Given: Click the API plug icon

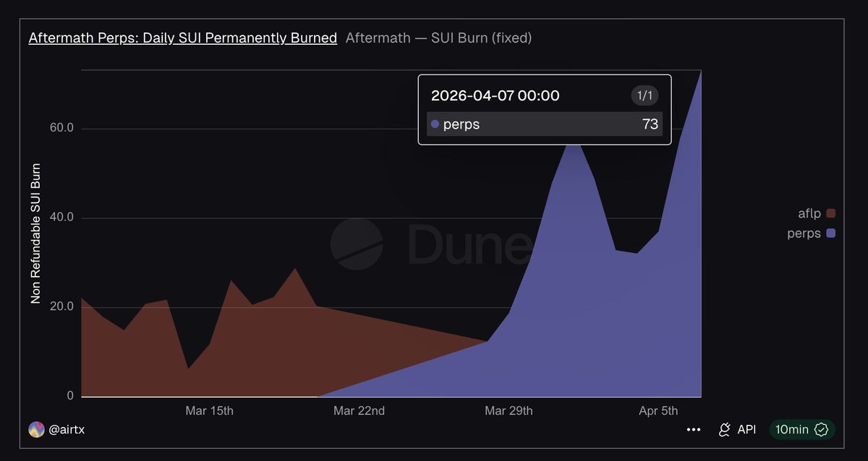Looking at the screenshot, I should (724, 430).
